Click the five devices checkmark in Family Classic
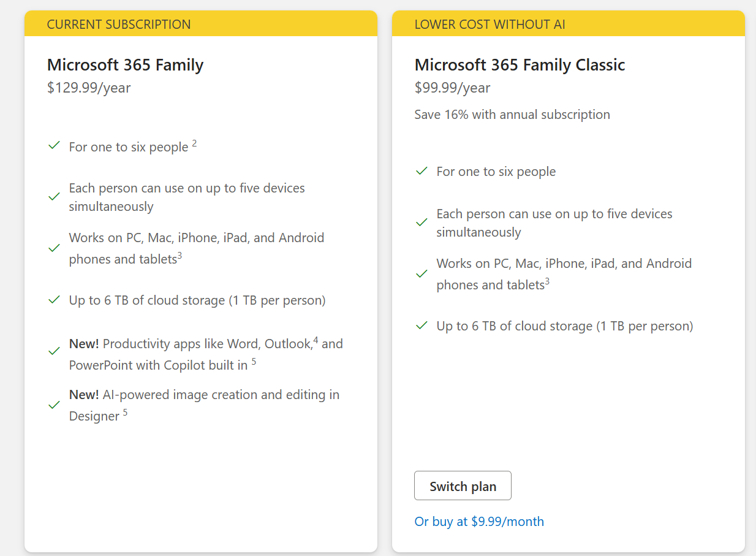 (x=421, y=223)
